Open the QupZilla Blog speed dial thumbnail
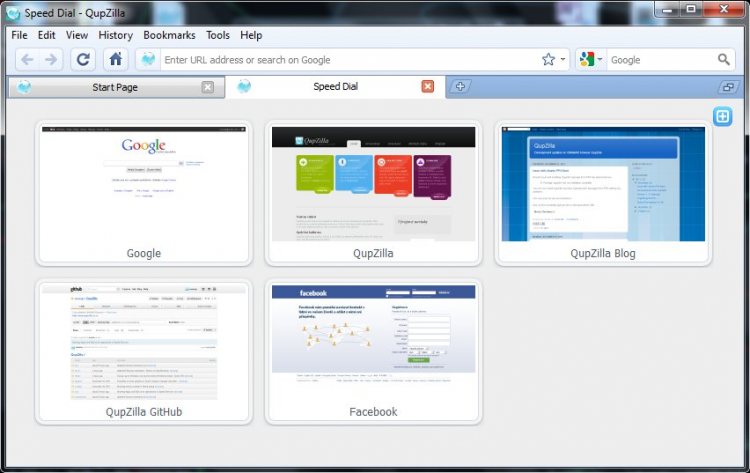Image resolution: width=750 pixels, height=473 pixels. tap(603, 184)
